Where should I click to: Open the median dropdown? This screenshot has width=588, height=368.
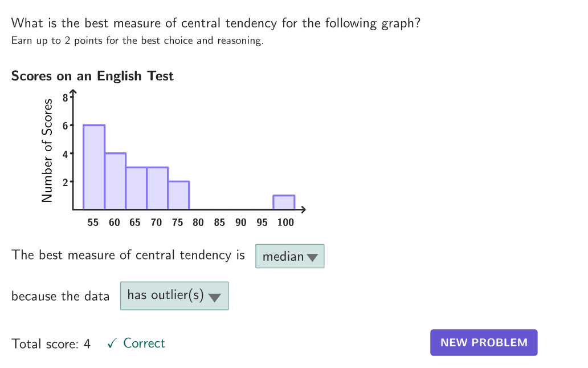[289, 256]
